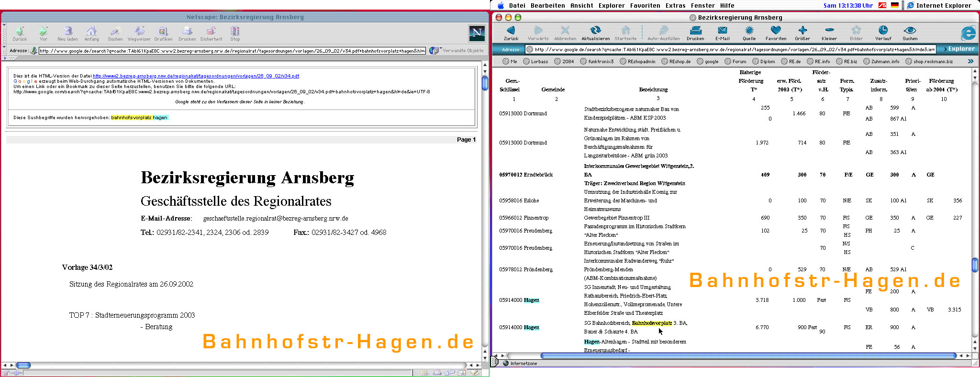Show more favorites with the double chevron

[x=970, y=61]
